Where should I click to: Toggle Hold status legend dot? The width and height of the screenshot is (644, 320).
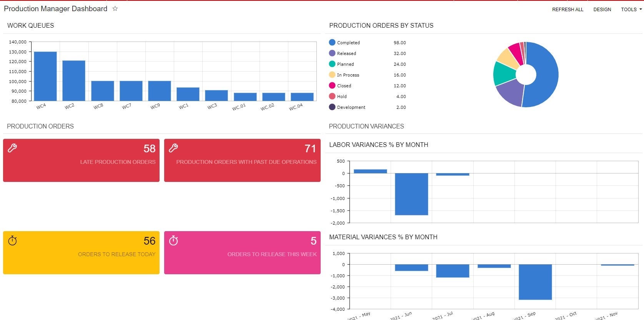332,96
